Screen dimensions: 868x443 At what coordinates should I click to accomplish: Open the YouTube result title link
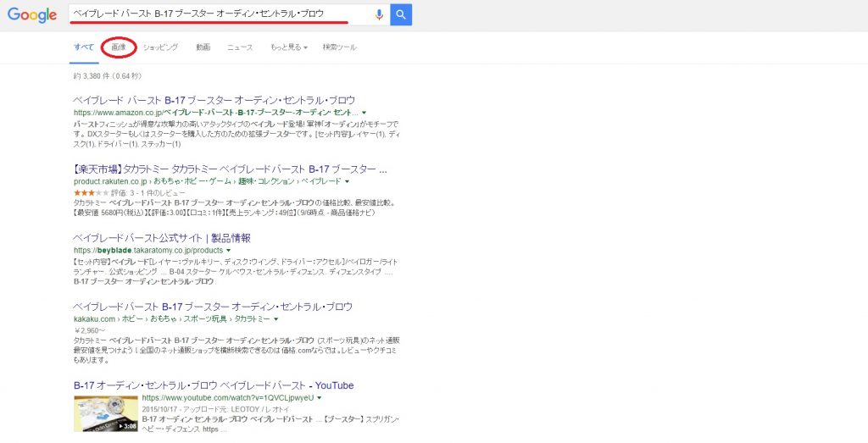click(x=214, y=385)
